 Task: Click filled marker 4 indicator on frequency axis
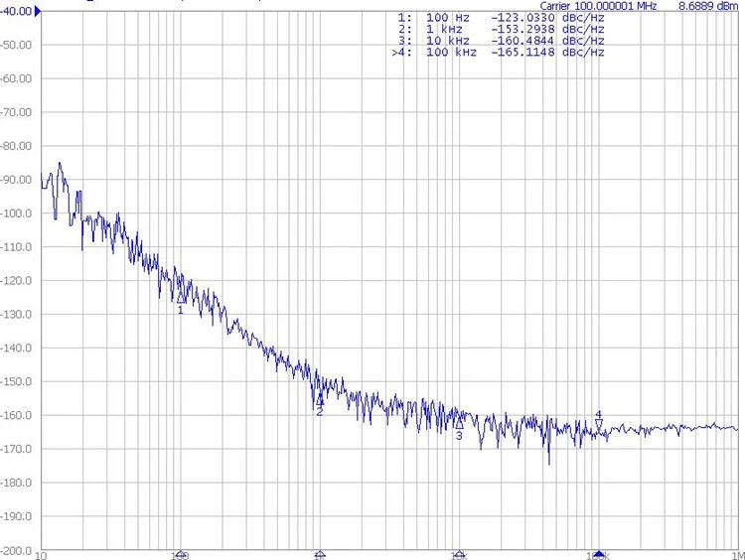coord(599,553)
